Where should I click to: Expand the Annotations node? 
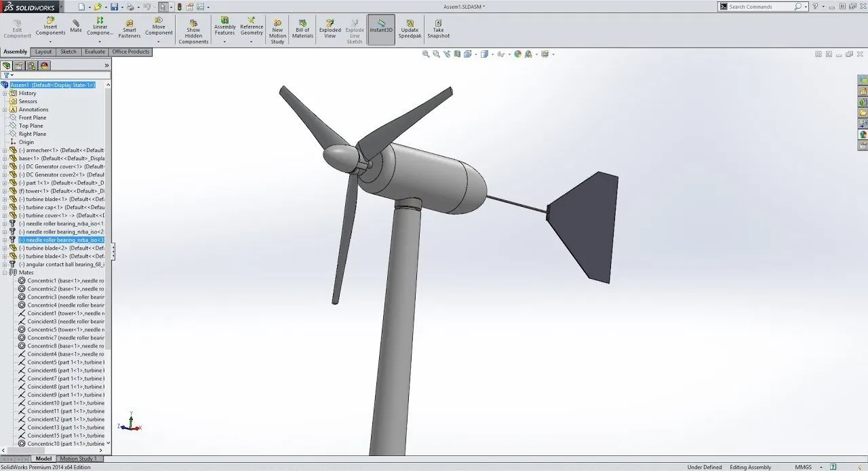point(5,109)
